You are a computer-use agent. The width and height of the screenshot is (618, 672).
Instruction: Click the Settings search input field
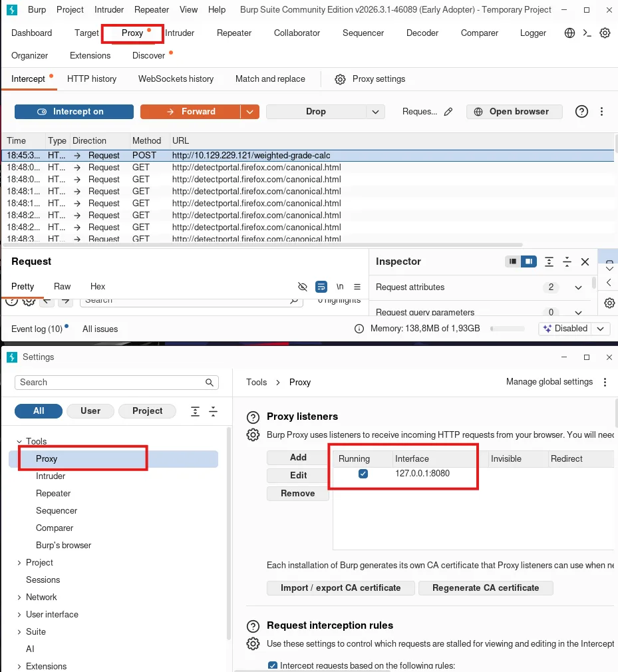(x=116, y=383)
